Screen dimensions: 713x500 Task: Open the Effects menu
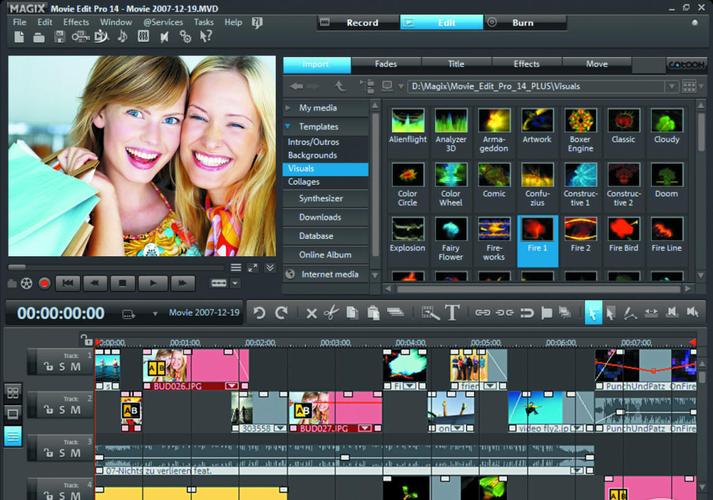click(x=76, y=22)
